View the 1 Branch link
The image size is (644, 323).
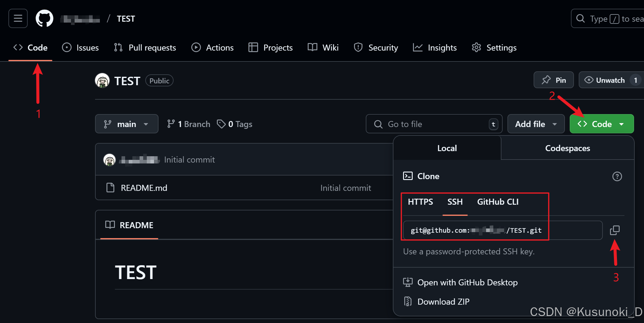[189, 124]
